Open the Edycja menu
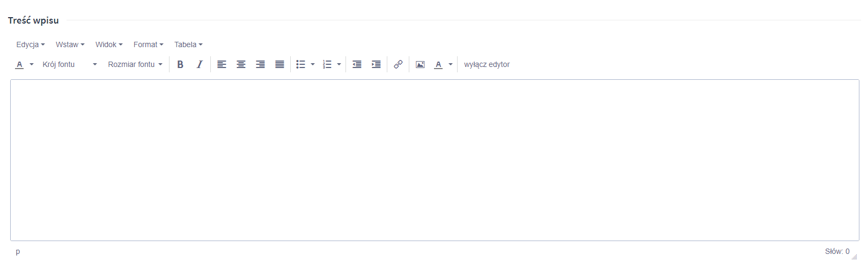868x270 pixels. 31,44
